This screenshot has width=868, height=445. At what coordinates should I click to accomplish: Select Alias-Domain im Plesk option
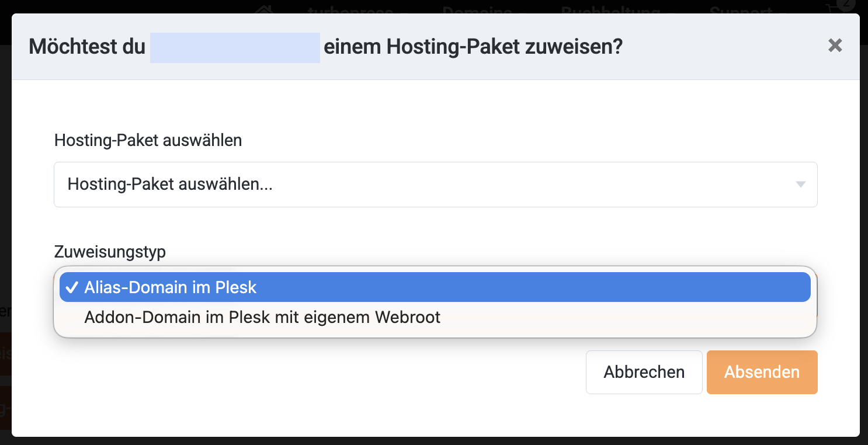tap(435, 287)
